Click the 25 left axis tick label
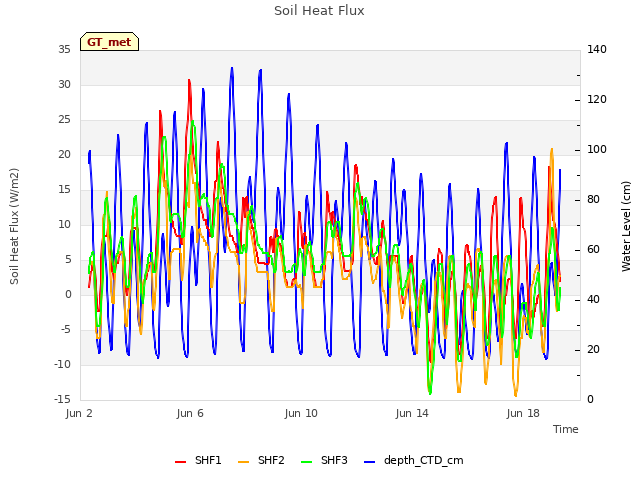Viewport: 640px width, 480px height. pos(64,120)
